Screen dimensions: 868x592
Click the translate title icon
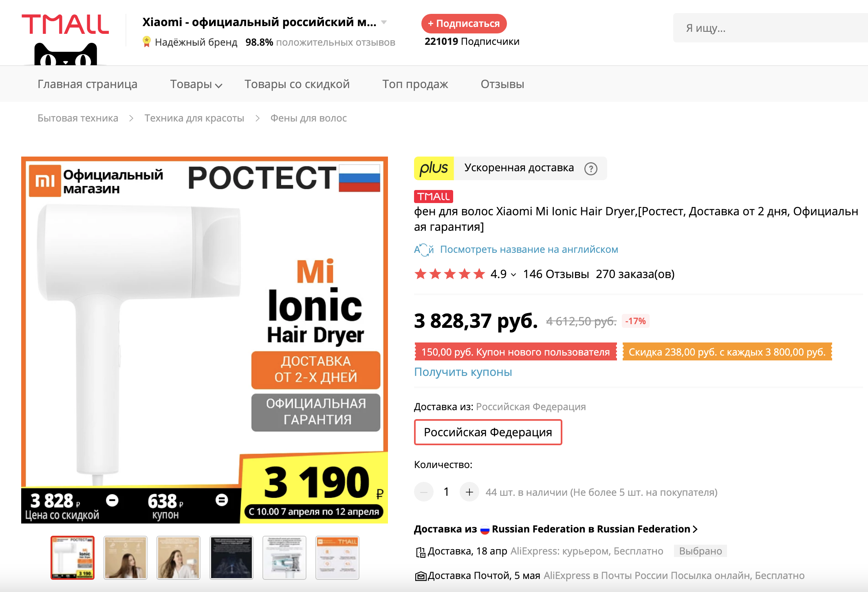[x=423, y=250]
